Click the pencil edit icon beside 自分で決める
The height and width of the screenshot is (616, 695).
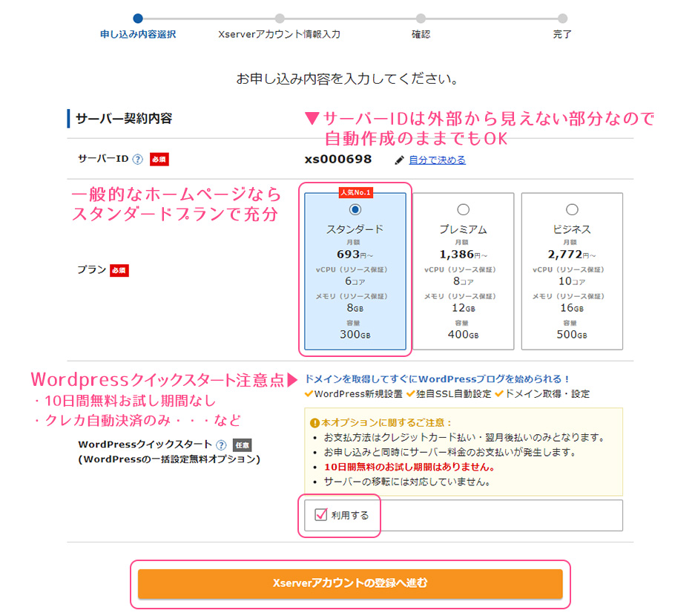(399, 160)
